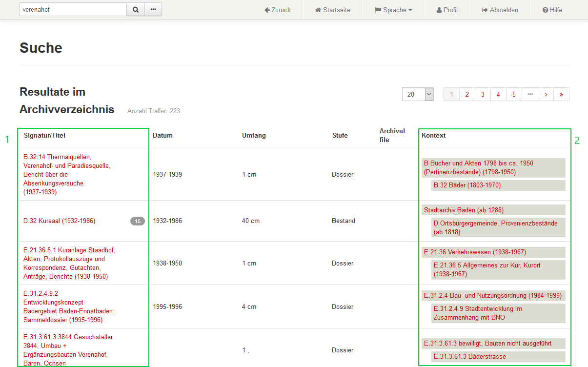Screen dimensions: 588x367
Task: Open Stadtarchiv Baden context link
Action: tap(464, 210)
